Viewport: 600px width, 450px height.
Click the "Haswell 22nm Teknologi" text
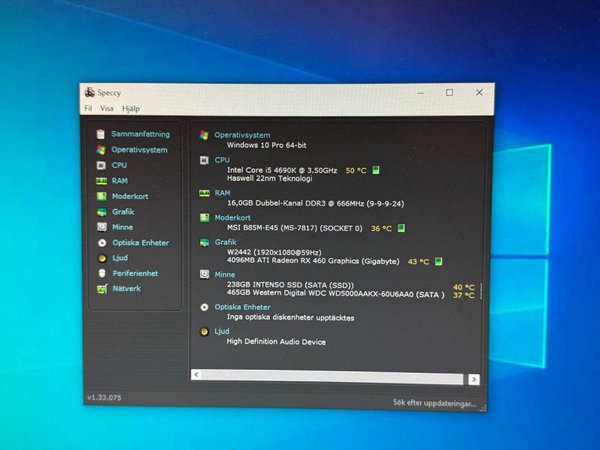(269, 178)
